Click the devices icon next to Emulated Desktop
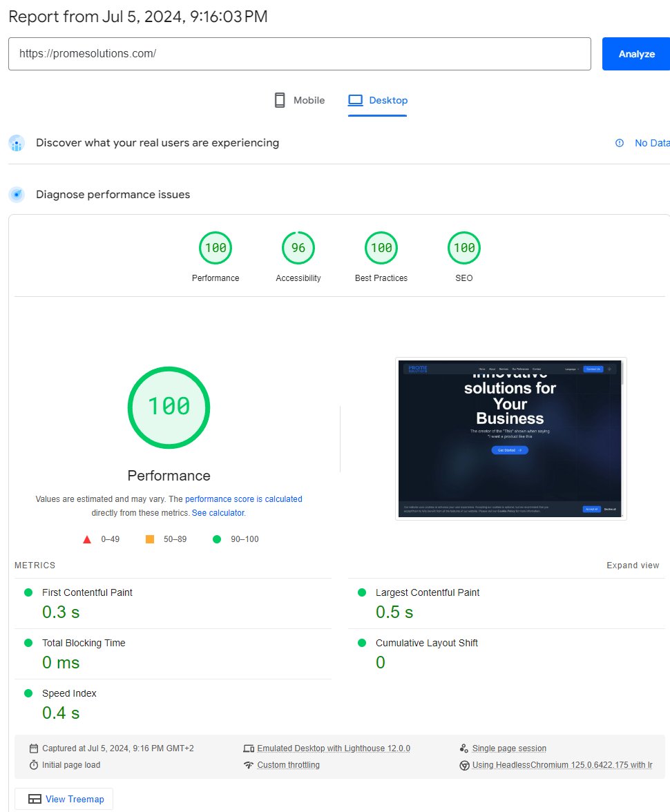Screen dimensions: 670x812 (x=249, y=748)
